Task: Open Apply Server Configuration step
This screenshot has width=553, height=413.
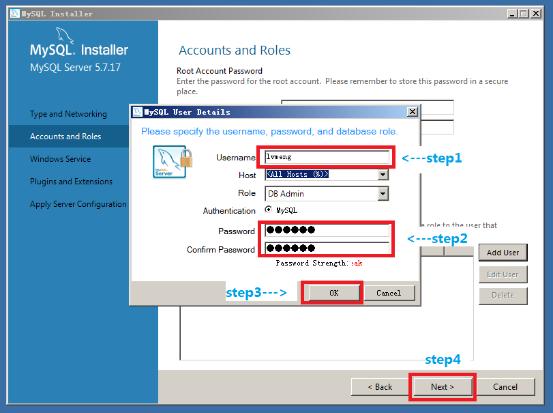Action: (78, 204)
